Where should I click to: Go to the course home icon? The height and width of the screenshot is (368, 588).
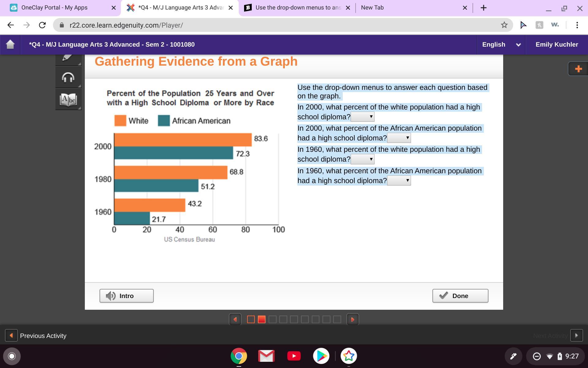click(10, 44)
